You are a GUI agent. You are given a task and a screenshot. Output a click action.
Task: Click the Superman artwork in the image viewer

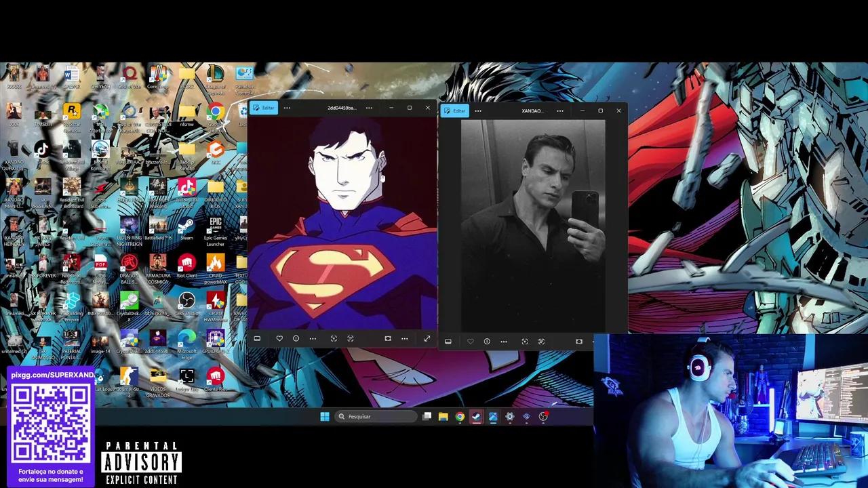(x=342, y=222)
